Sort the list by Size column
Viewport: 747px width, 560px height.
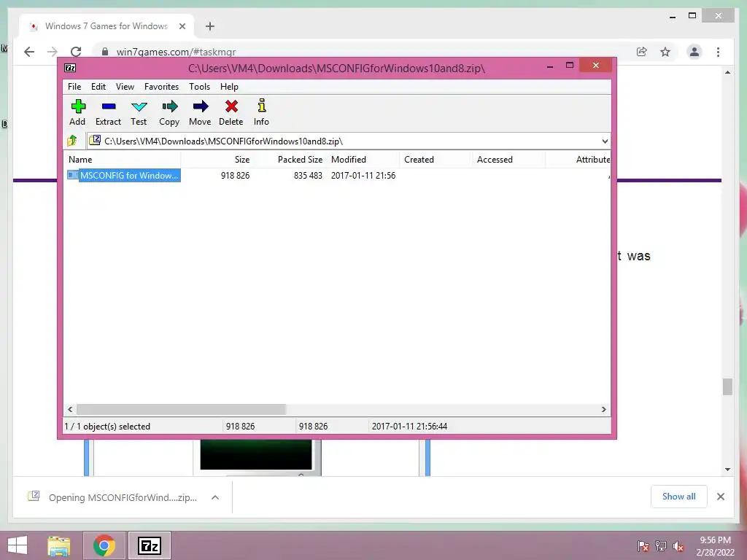[217, 160]
